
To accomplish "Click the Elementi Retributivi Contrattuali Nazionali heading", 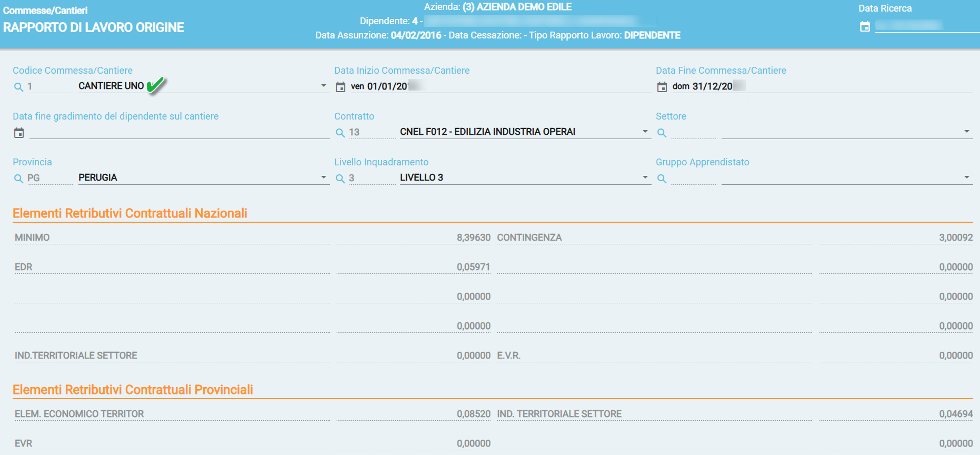I will pos(130,213).
